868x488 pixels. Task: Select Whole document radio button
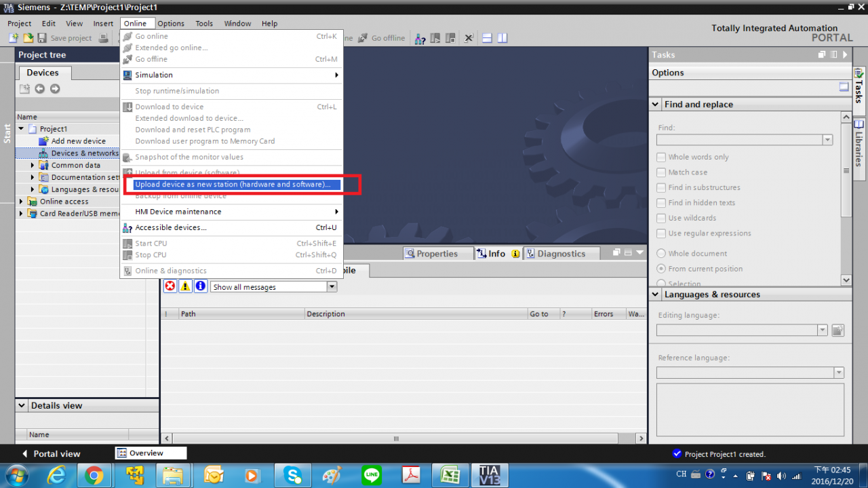pos(661,253)
